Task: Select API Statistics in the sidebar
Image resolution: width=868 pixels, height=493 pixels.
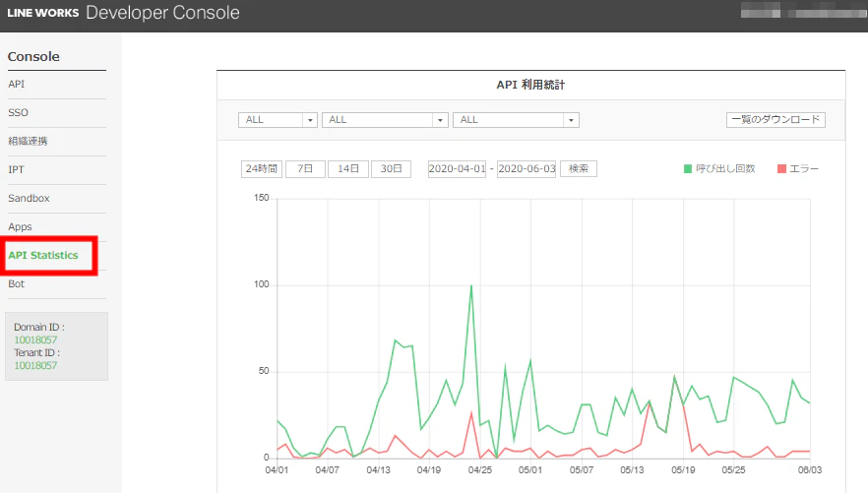Action: (43, 255)
